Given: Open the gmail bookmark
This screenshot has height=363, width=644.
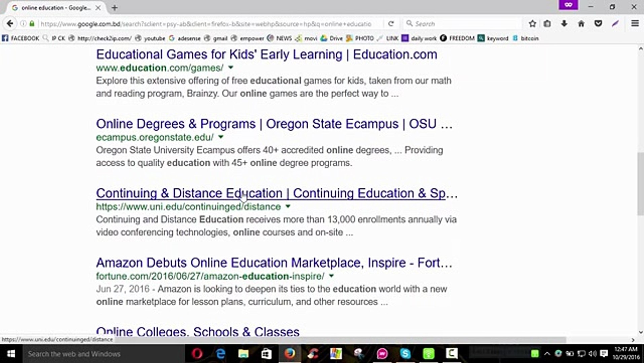Looking at the screenshot, I should pyautogui.click(x=216, y=38).
